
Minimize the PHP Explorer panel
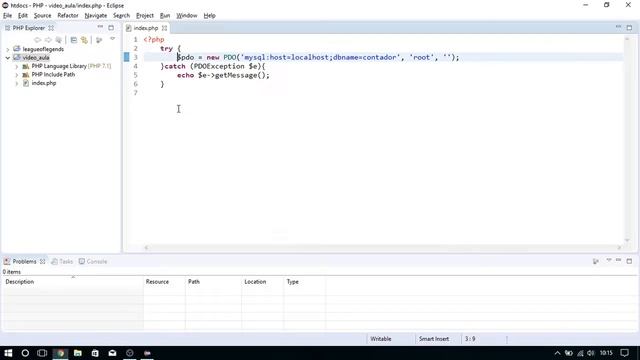click(x=100, y=27)
